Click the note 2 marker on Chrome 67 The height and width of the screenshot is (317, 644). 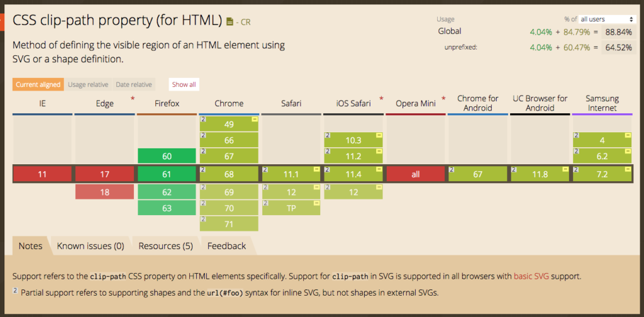(203, 152)
